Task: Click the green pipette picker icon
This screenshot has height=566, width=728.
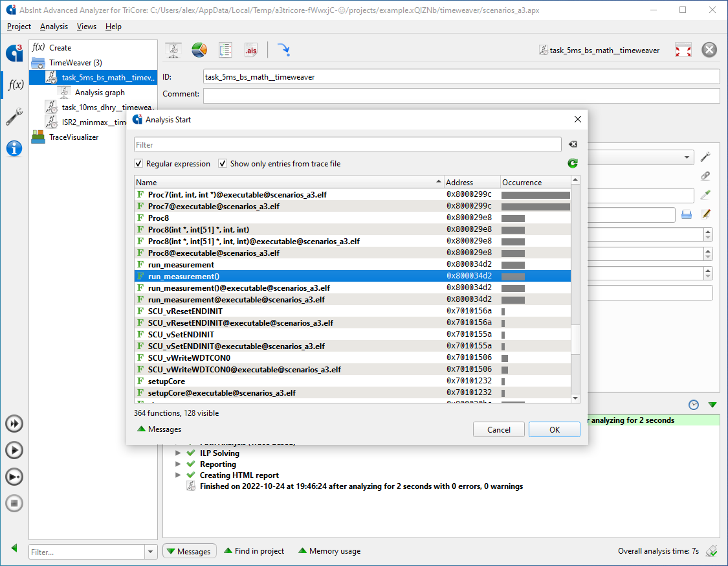Action: (x=706, y=195)
